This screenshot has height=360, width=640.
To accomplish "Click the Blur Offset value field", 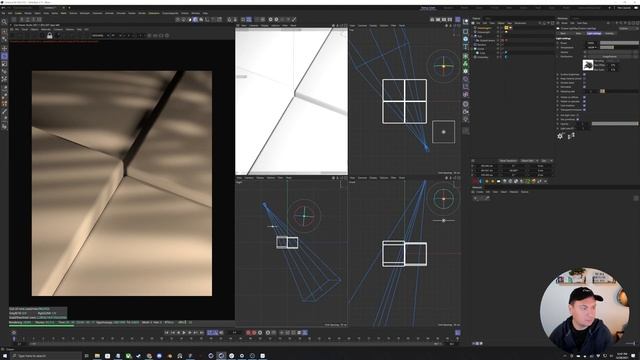I will click(613, 65).
